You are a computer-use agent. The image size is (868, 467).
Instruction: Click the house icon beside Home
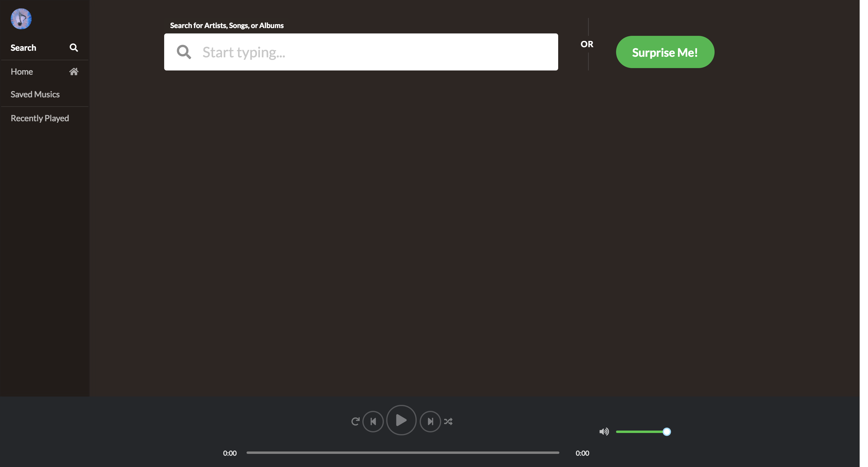74,71
